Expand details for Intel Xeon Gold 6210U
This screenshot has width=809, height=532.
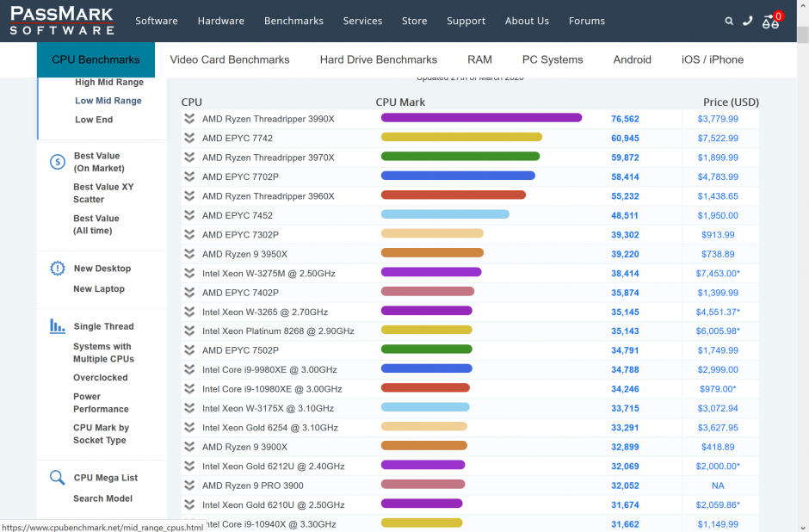tap(189, 504)
